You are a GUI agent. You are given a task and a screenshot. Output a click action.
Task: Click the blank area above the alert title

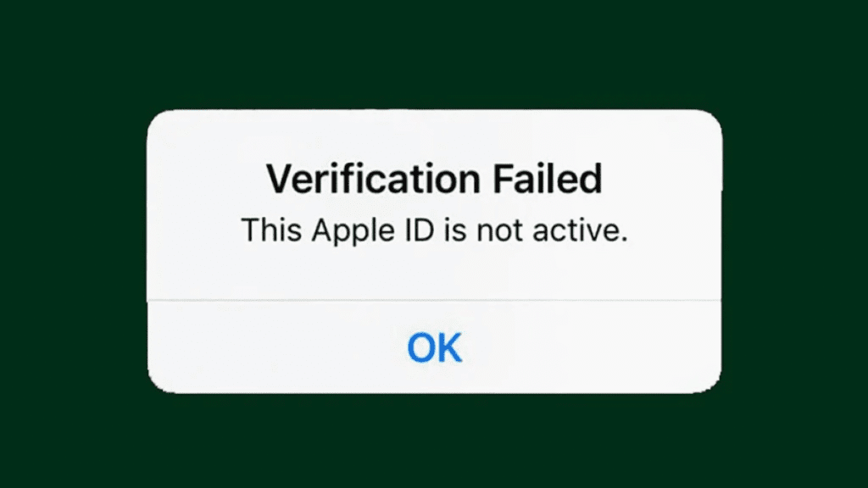tap(434, 136)
